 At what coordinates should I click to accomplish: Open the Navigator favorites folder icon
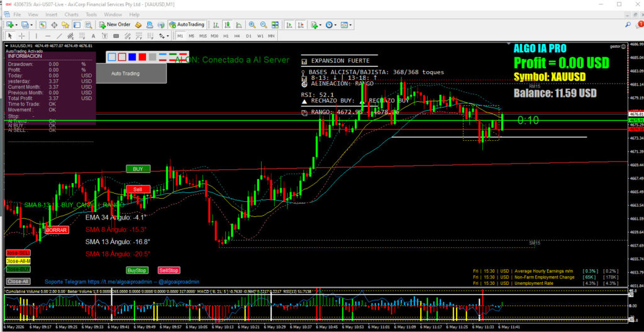coord(65,25)
